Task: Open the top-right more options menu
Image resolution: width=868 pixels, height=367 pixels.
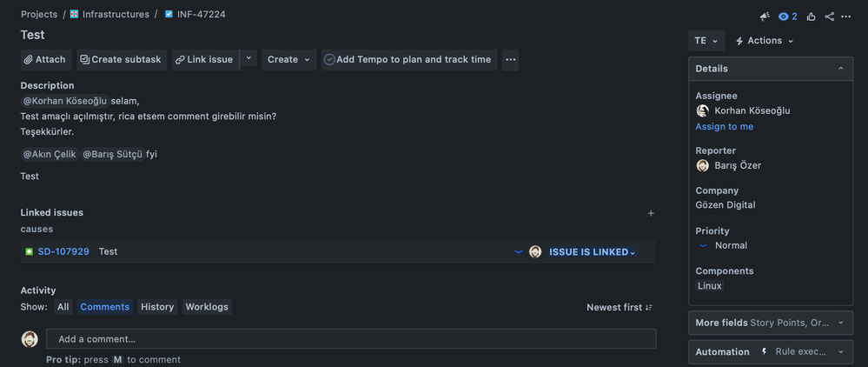Action: (846, 17)
